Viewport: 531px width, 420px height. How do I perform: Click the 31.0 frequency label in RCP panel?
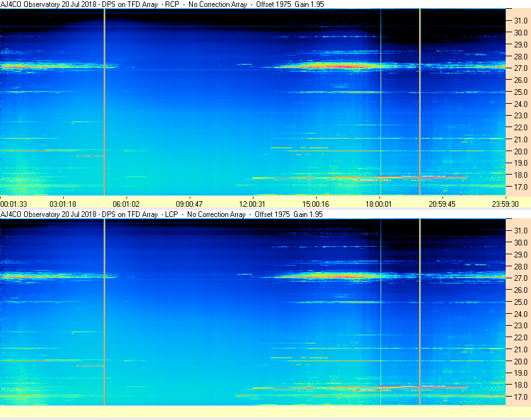pyautogui.click(x=520, y=21)
